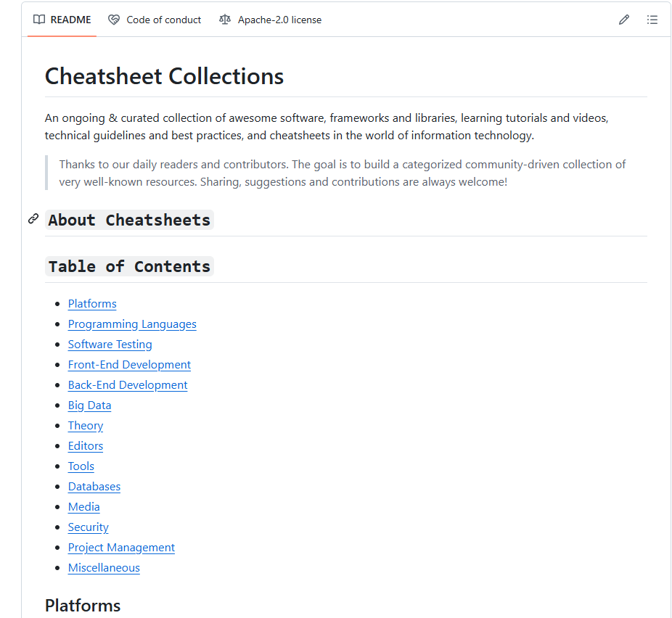Click the pencil edit README icon

(623, 20)
